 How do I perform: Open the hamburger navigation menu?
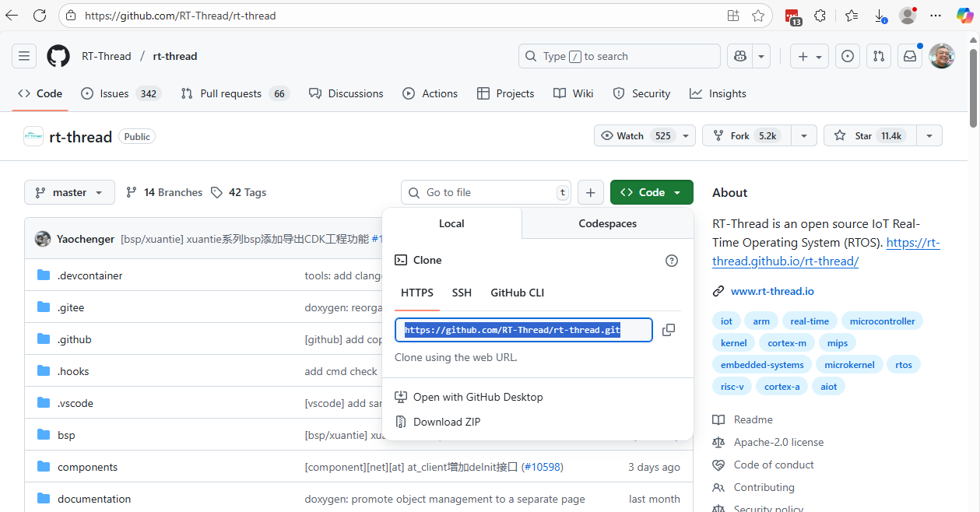[x=24, y=56]
